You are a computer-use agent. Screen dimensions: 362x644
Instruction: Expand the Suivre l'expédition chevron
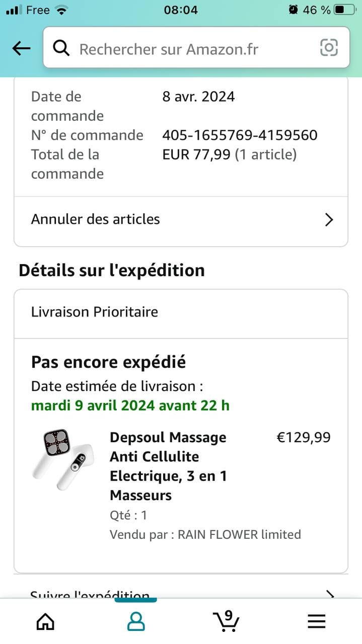click(x=330, y=594)
